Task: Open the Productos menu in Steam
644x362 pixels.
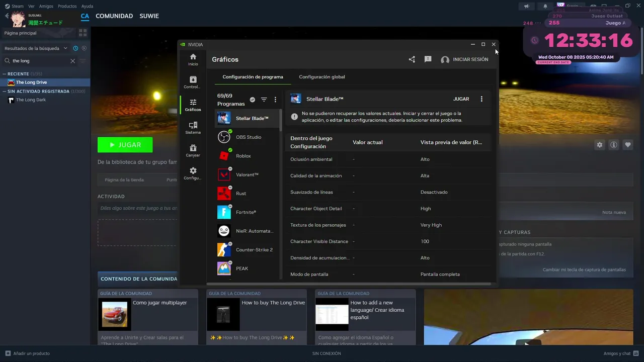Action: click(67, 6)
